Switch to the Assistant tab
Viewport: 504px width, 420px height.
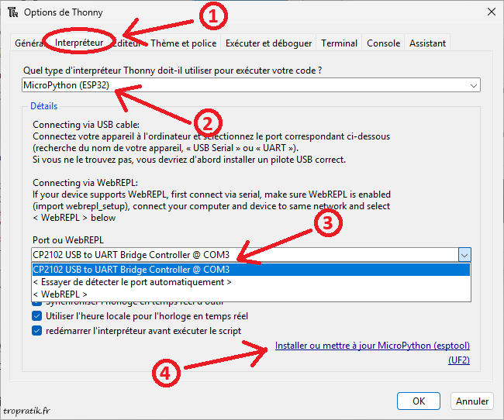point(428,43)
